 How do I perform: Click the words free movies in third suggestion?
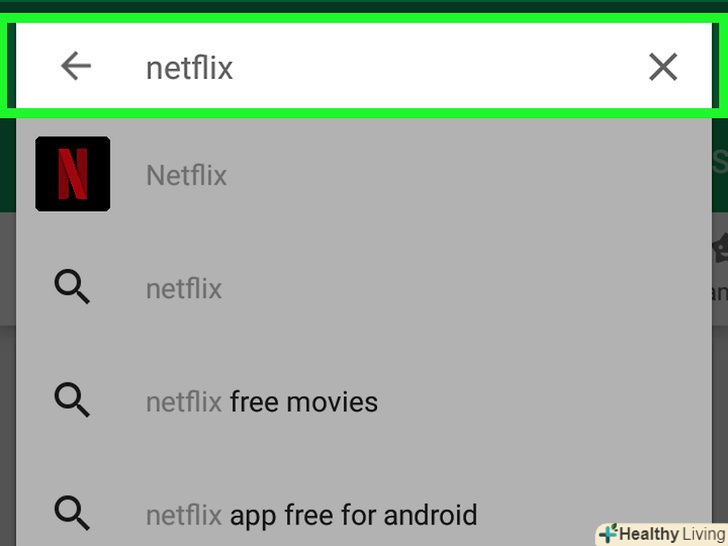(x=304, y=402)
